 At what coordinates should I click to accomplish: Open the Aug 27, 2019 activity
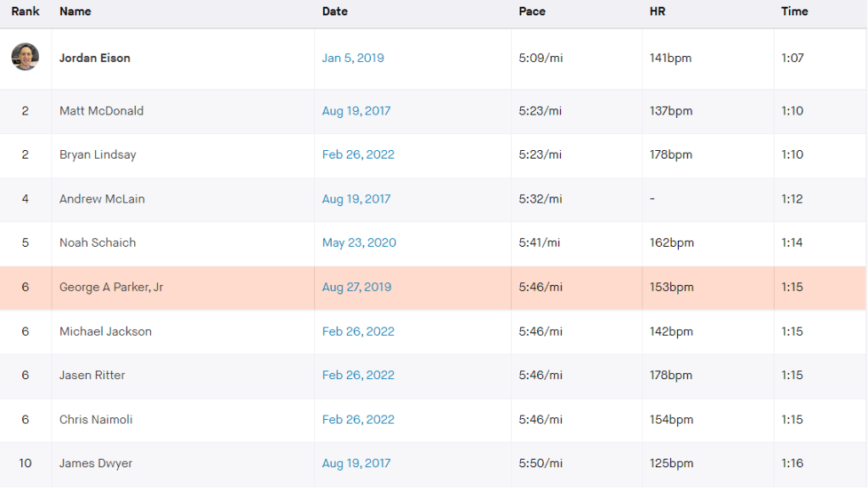click(x=356, y=287)
